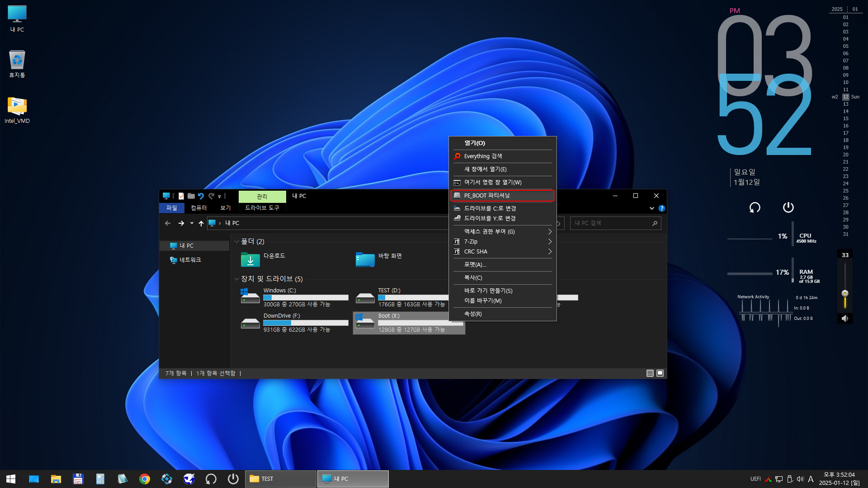Click the Redo arrow in the title bar

[x=211, y=196]
